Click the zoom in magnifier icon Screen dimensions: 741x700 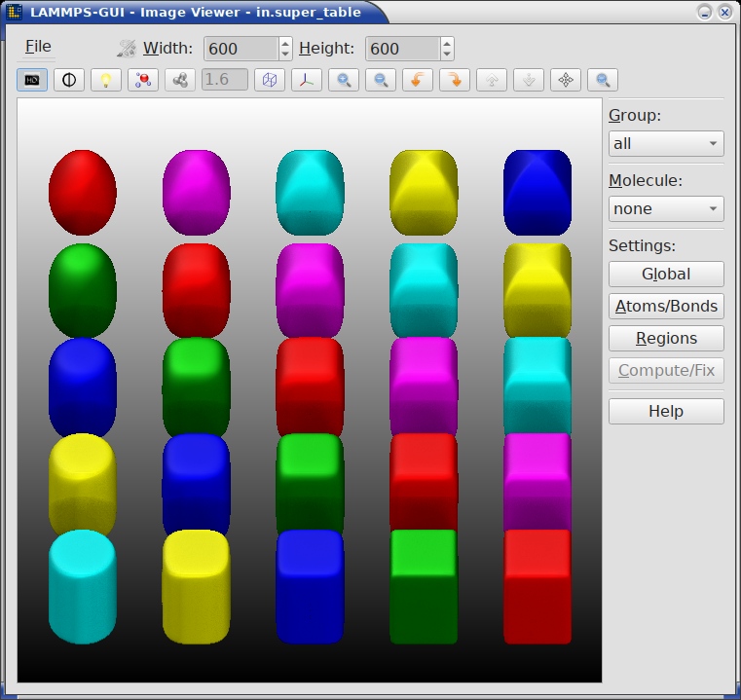[x=343, y=80]
